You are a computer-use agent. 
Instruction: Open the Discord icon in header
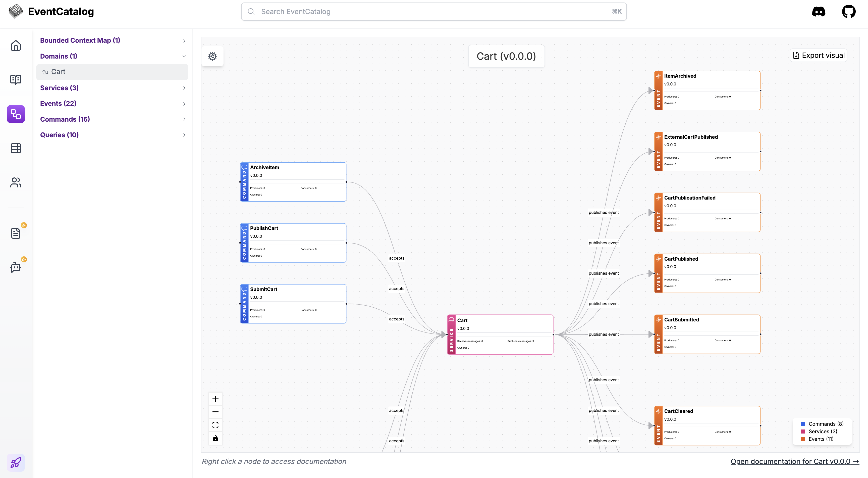pos(819,12)
